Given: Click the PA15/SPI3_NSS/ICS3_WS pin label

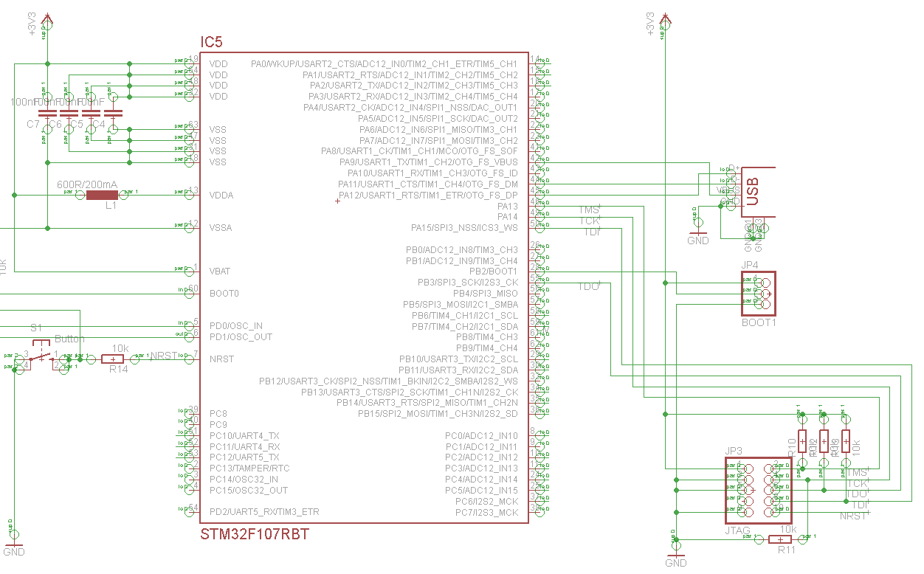Looking at the screenshot, I should coord(464,228).
